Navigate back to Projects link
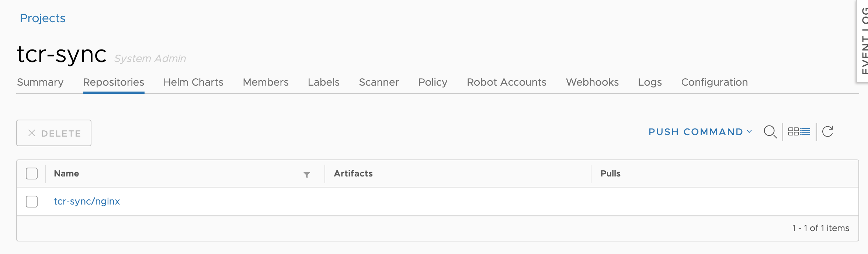 (42, 18)
